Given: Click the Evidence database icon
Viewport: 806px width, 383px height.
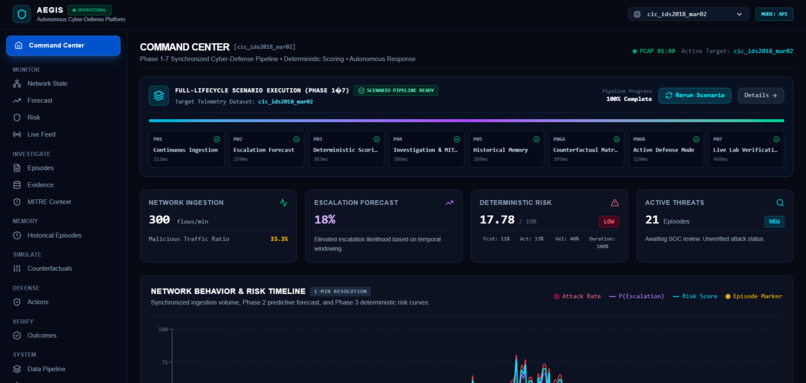Looking at the screenshot, I should tap(17, 185).
